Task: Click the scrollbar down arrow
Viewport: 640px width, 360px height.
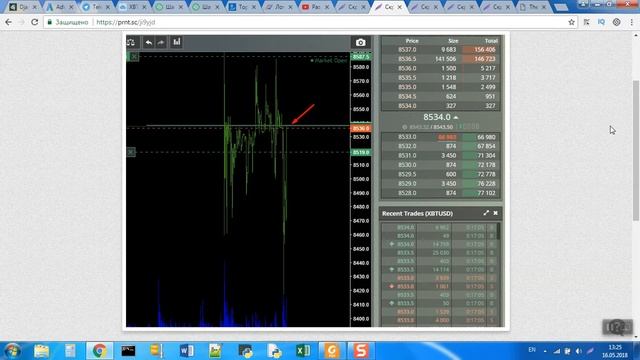Action: pyautogui.click(x=636, y=337)
